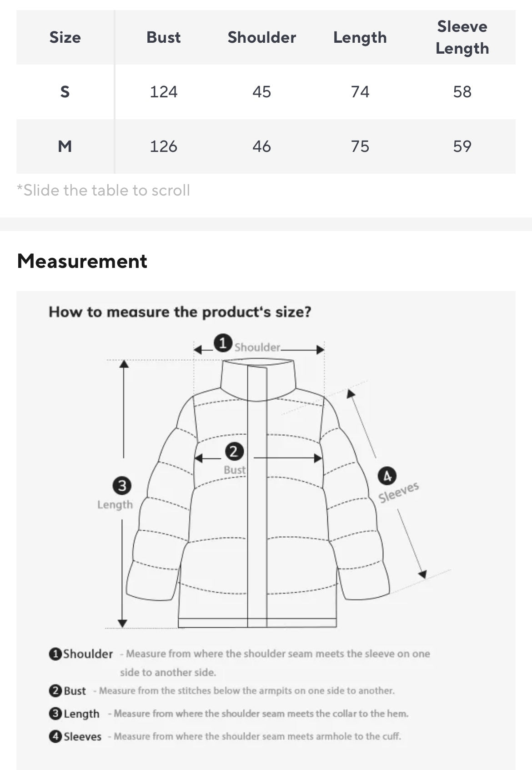Click the 'Slide the table to scroll' hint
The width and height of the screenshot is (532, 770).
click(104, 190)
